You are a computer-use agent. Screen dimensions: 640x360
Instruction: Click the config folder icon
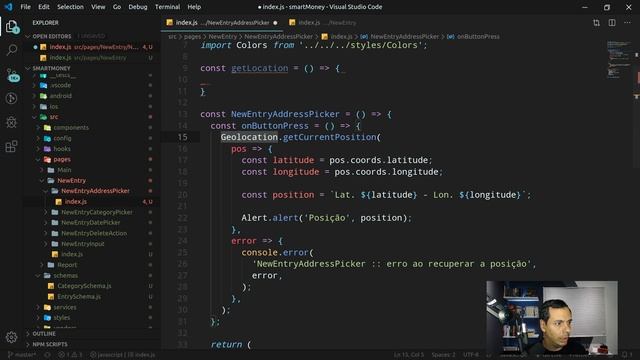(x=47, y=138)
